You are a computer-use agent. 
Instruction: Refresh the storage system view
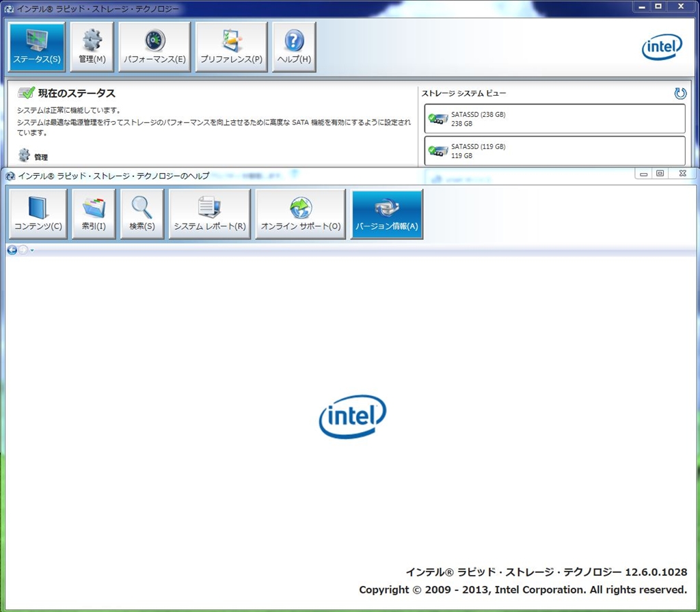[x=679, y=93]
